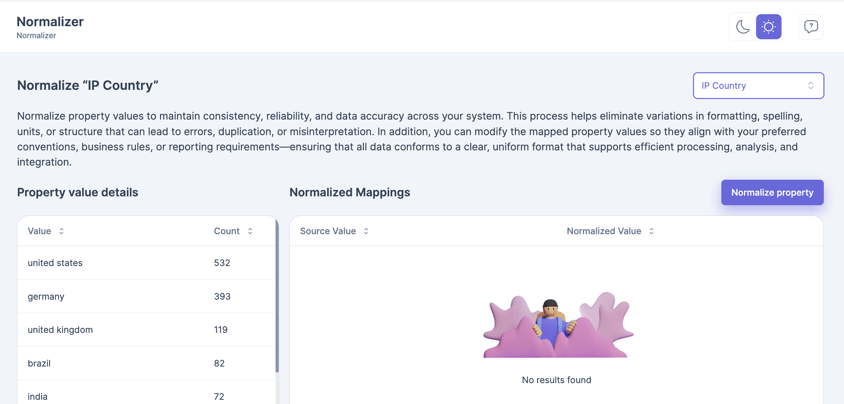The width and height of the screenshot is (844, 404).
Task: Enable light mode sun icon
Action: tap(768, 27)
